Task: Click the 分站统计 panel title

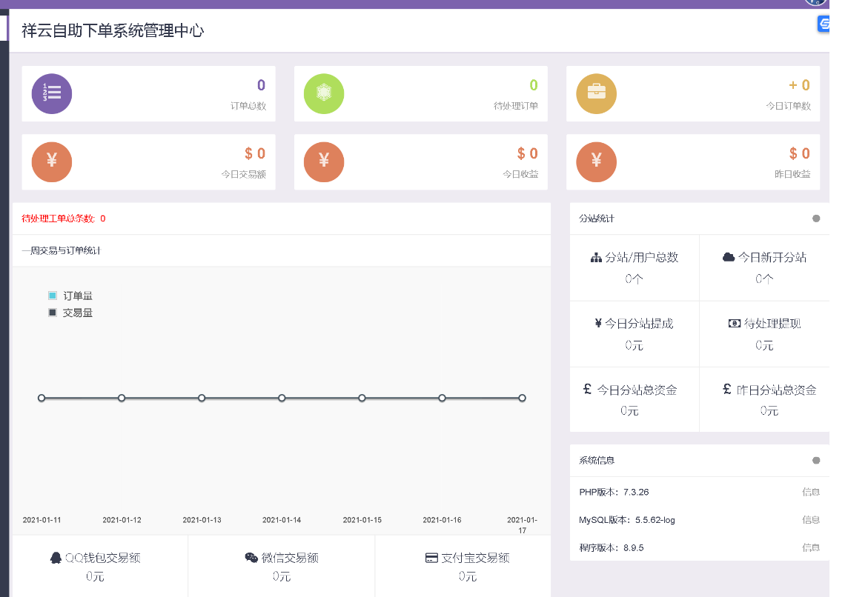Action: pos(597,219)
